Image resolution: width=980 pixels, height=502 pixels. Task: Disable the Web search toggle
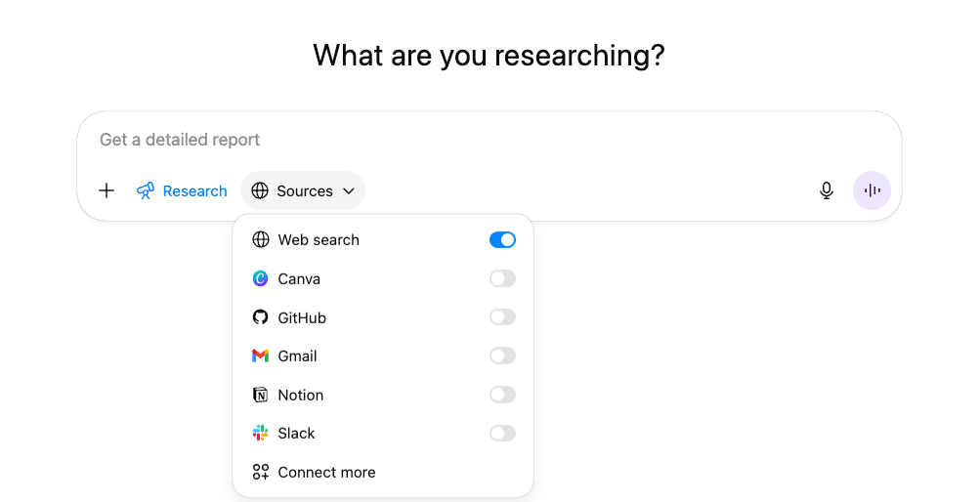pos(502,239)
